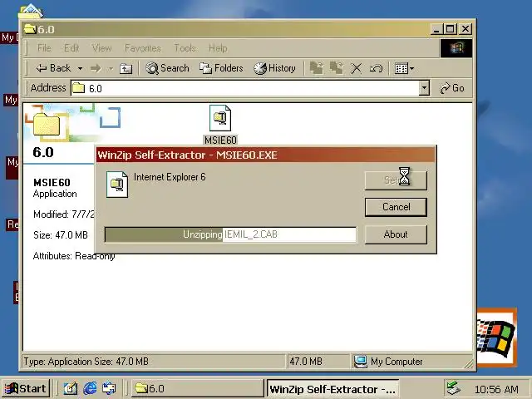Open the Back history dropdown arrow

[80, 68]
